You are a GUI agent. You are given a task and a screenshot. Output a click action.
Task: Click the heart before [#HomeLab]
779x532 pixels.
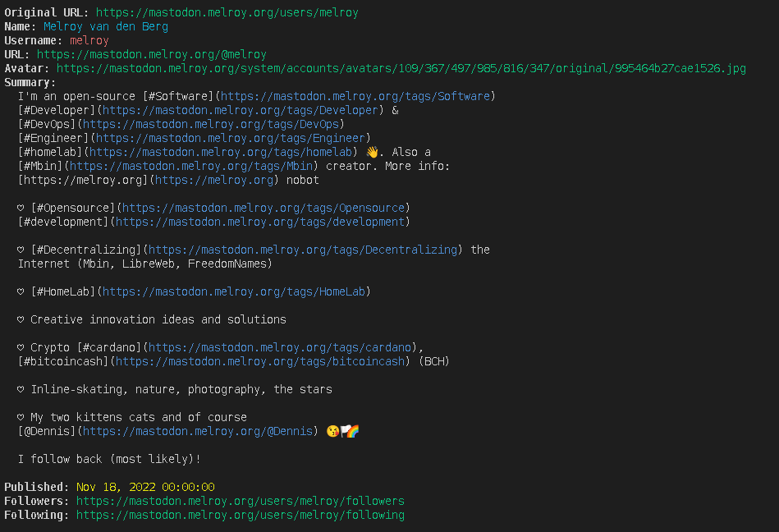pos(21,291)
